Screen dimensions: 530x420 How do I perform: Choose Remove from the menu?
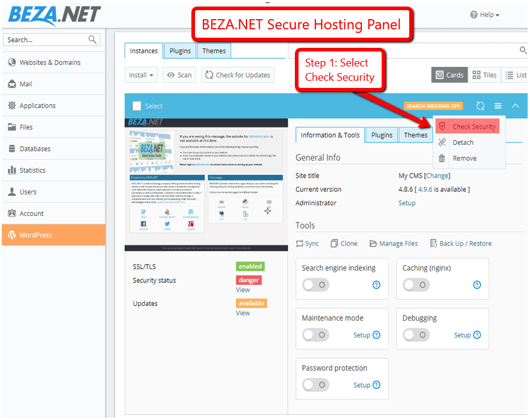pos(465,158)
